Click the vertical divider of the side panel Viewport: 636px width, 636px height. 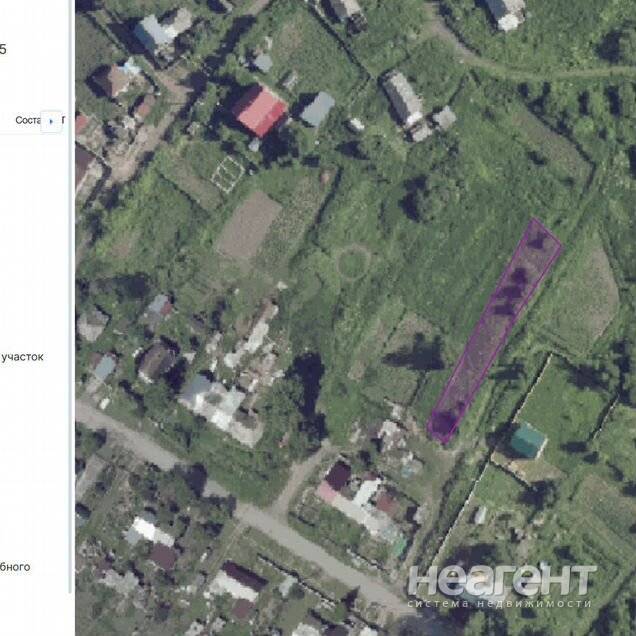[x=72, y=318]
